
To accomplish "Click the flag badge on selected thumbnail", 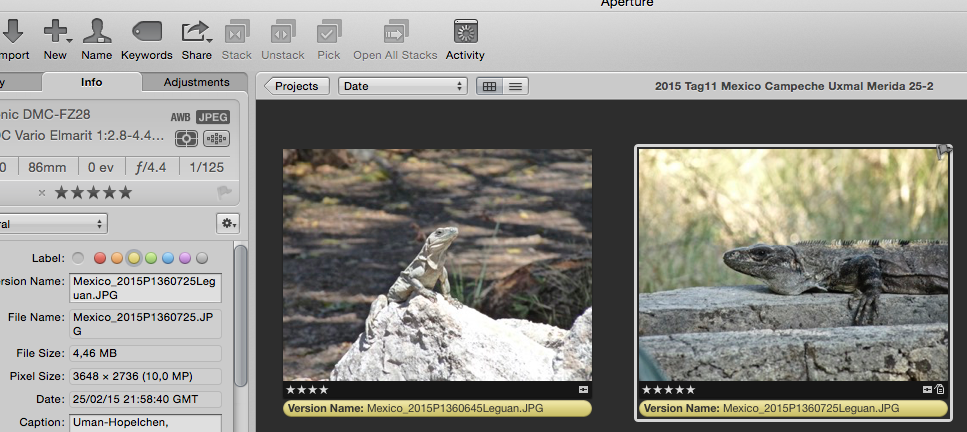I will pos(944,151).
